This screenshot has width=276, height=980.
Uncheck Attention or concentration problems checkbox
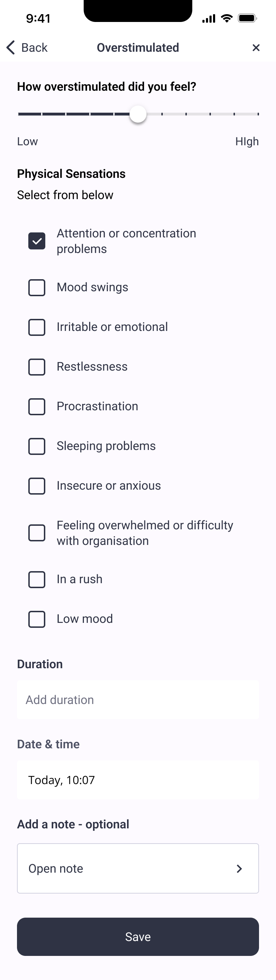click(37, 241)
